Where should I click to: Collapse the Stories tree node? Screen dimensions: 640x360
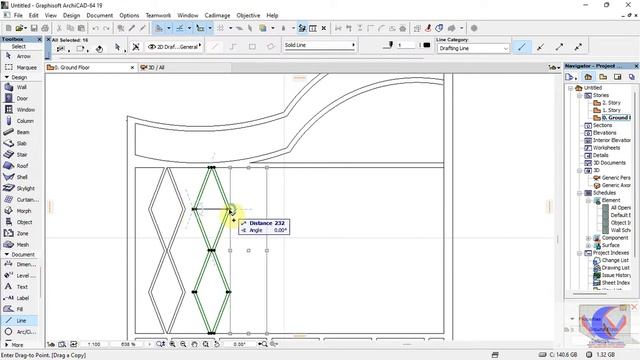(x=579, y=96)
